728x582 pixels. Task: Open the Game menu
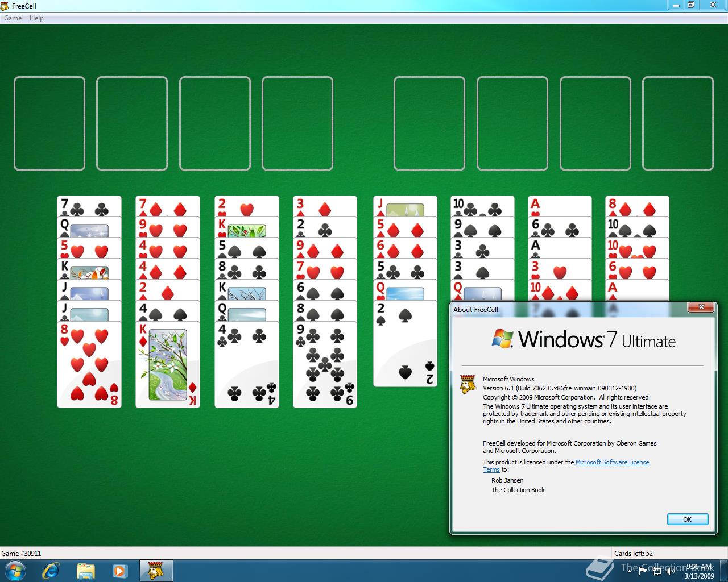point(13,18)
